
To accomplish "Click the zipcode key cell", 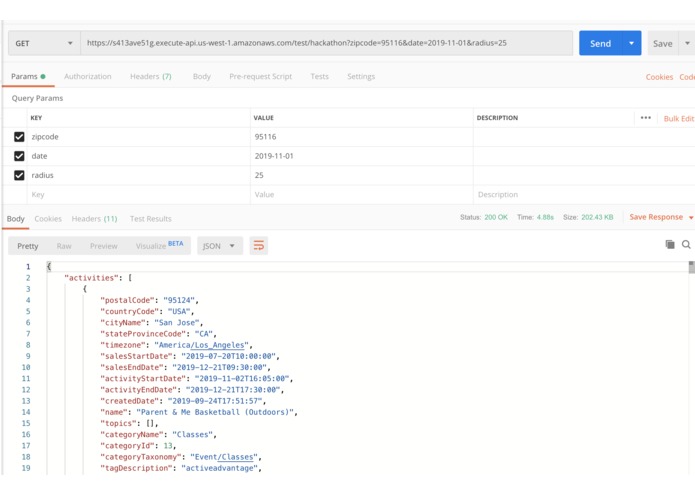I will point(138,137).
